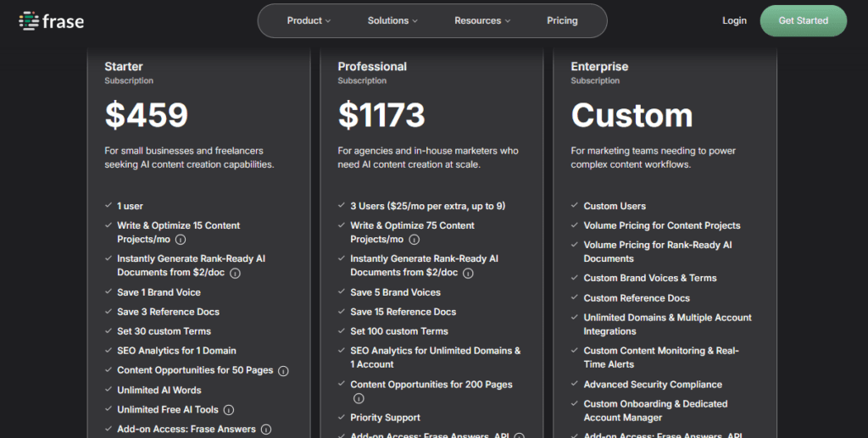Click the Starter plan heading

(124, 66)
